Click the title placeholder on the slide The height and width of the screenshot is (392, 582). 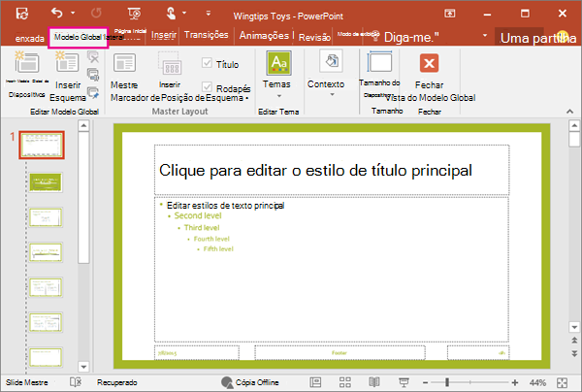[x=332, y=170]
